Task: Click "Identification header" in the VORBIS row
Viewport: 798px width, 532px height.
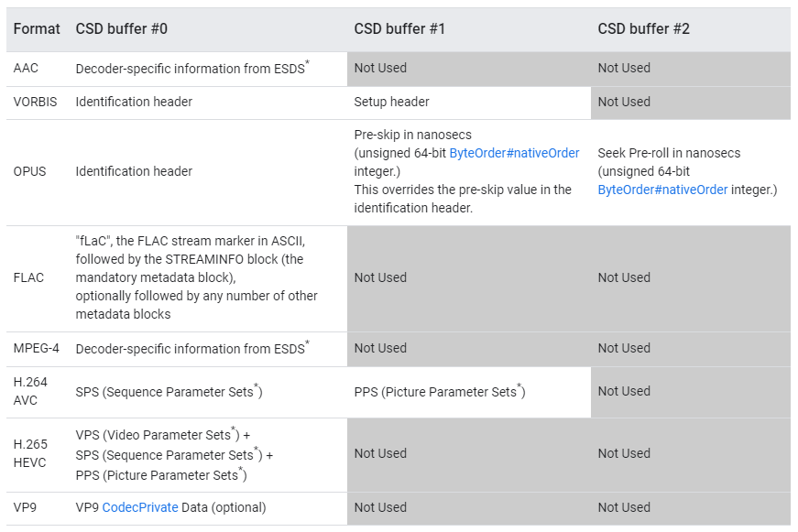Action: coord(134,102)
